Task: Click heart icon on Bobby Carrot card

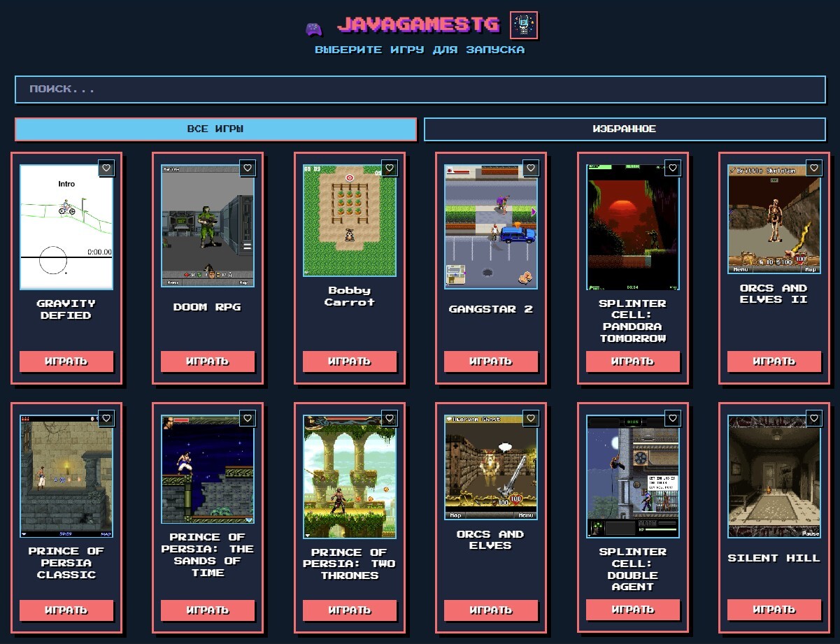Action: click(x=390, y=168)
